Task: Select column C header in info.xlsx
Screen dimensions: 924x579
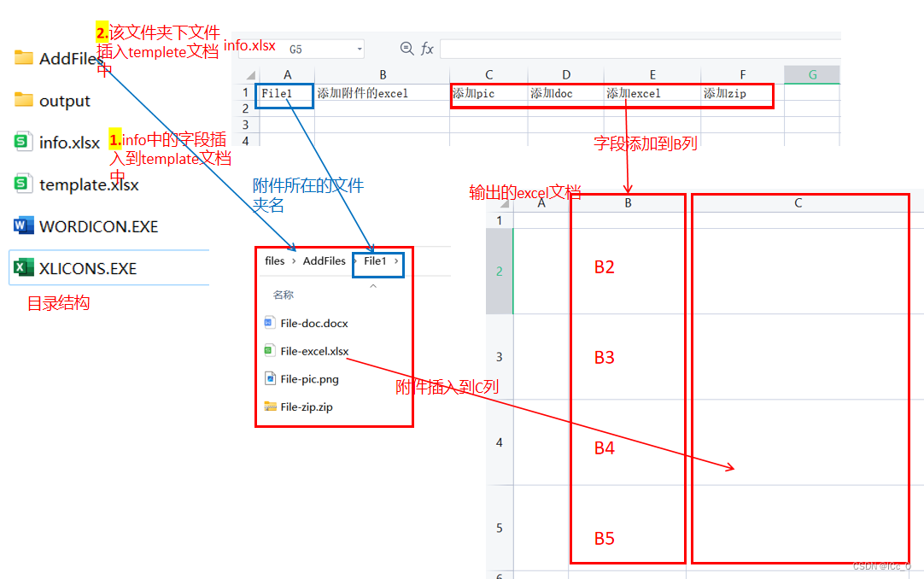Action: pyautogui.click(x=488, y=75)
